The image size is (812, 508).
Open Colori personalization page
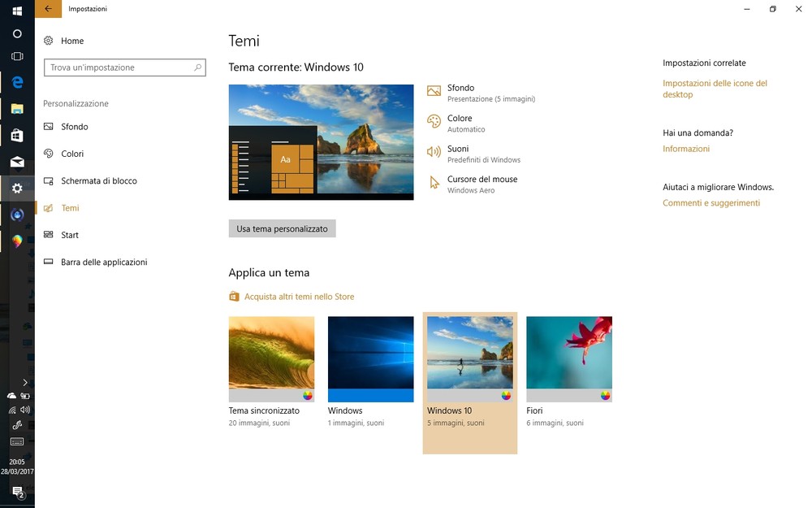(72, 154)
